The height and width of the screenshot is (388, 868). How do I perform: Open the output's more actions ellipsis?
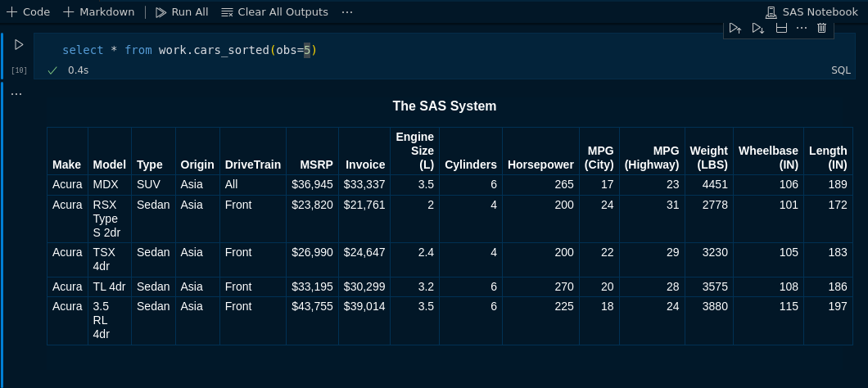click(16, 94)
